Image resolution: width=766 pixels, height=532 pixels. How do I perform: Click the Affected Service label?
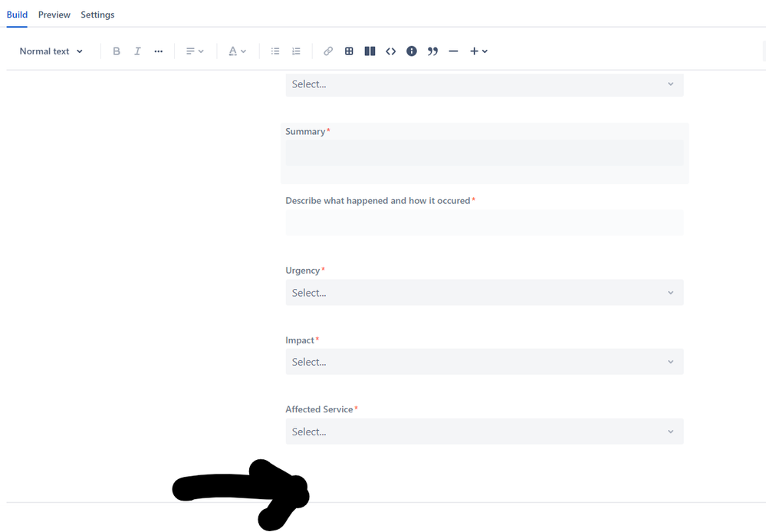click(x=319, y=409)
